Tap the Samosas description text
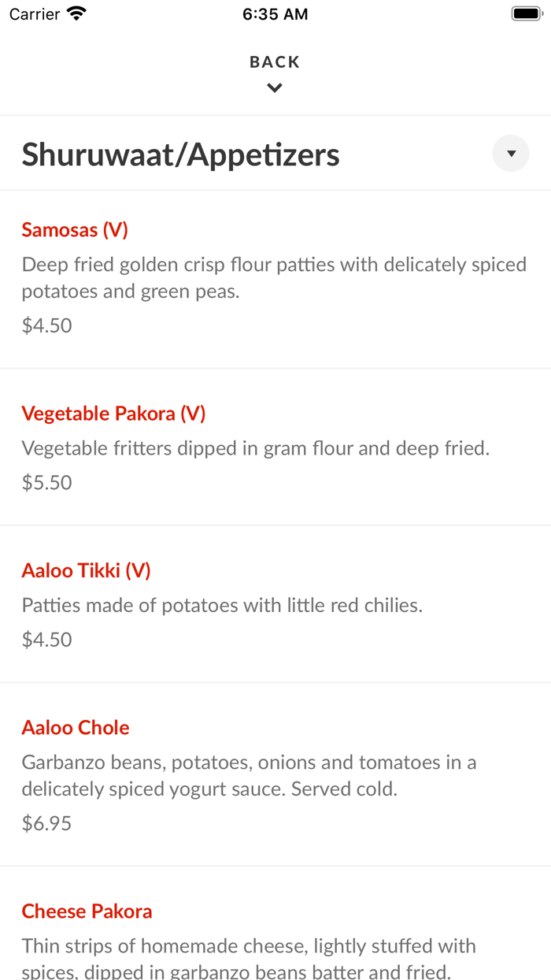Image resolution: width=551 pixels, height=980 pixels. click(x=274, y=277)
